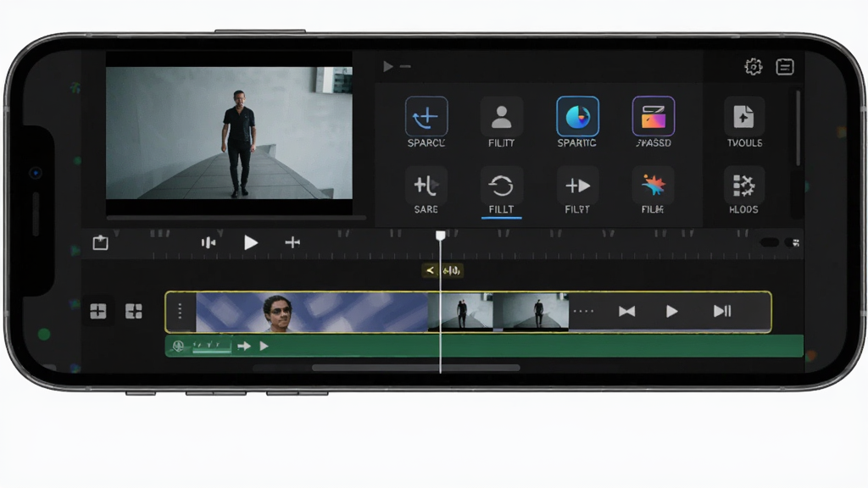Tap the round microphone icon on the green track
This screenshot has width=868, height=488.
178,347
